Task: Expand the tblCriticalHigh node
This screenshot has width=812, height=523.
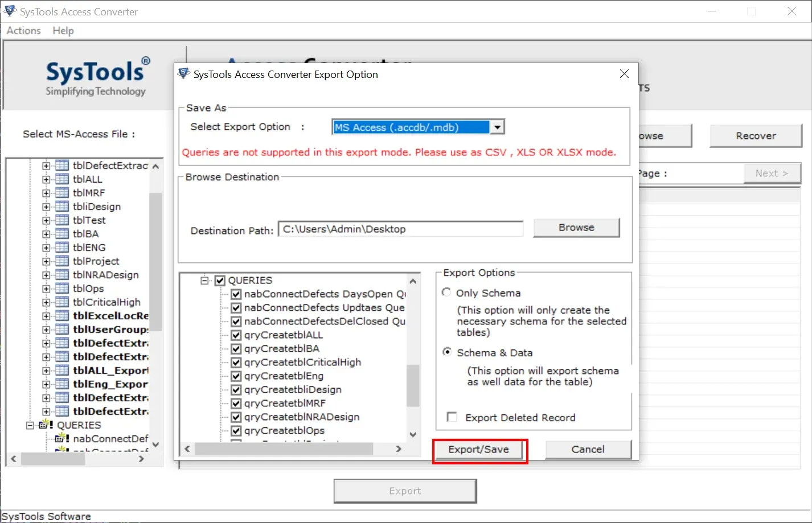Action: click(x=46, y=302)
